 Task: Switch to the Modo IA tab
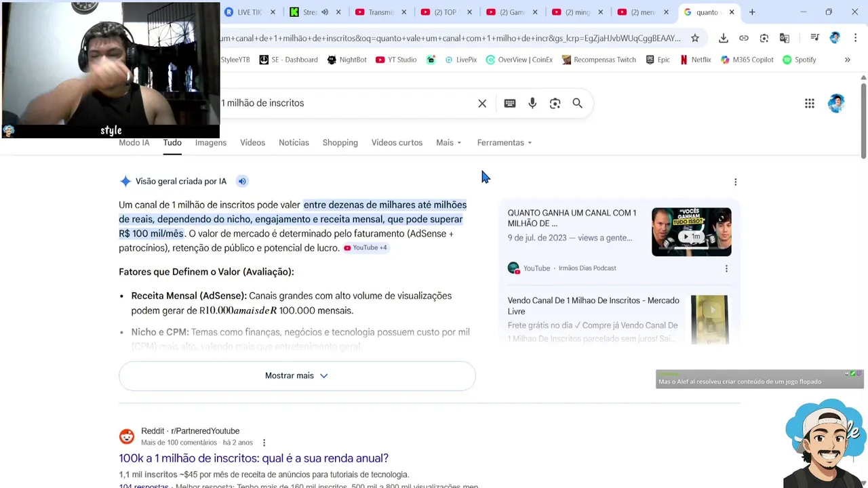(x=134, y=142)
